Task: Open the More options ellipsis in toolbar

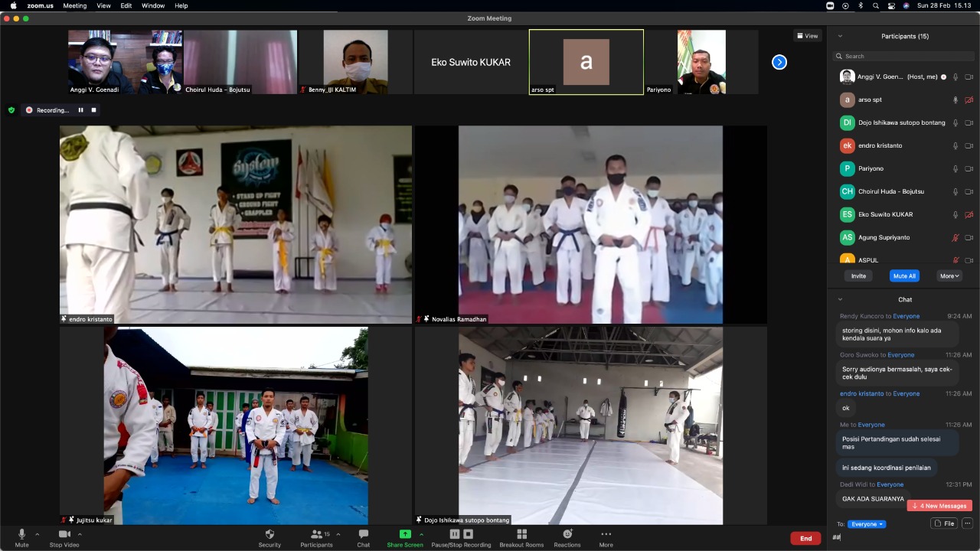Action: 606,534
